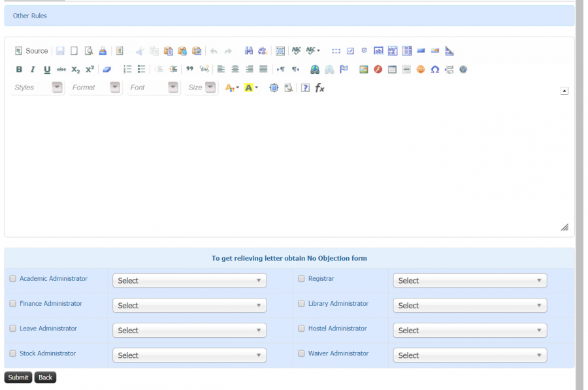Check Academic Administrator checkbox

13,278
